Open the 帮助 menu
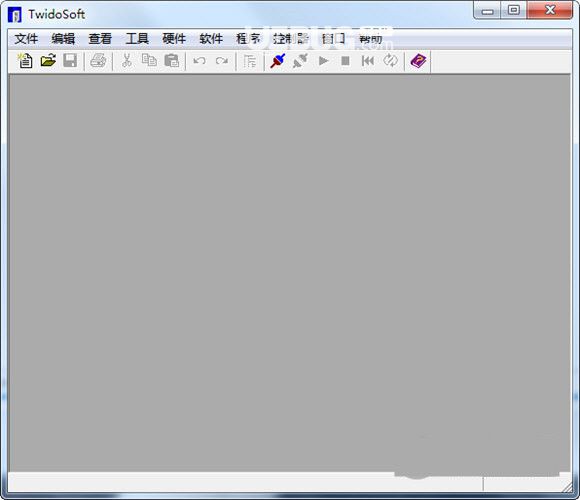 tap(371, 38)
